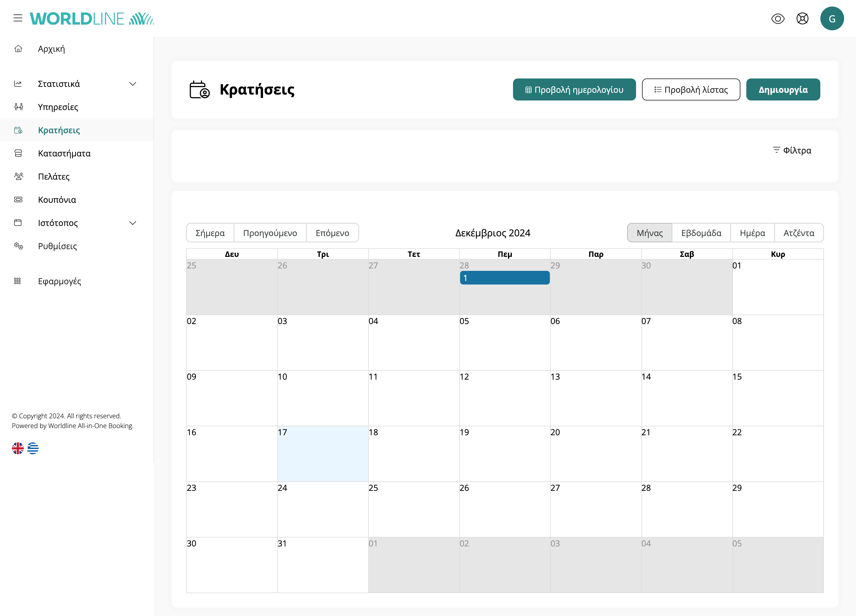Click the Υπηρεσίες people icon

[18, 107]
